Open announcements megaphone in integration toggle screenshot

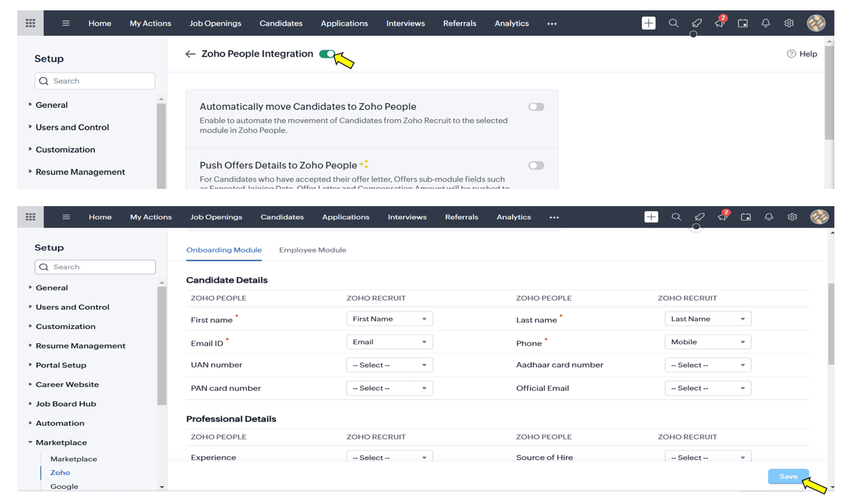point(720,23)
